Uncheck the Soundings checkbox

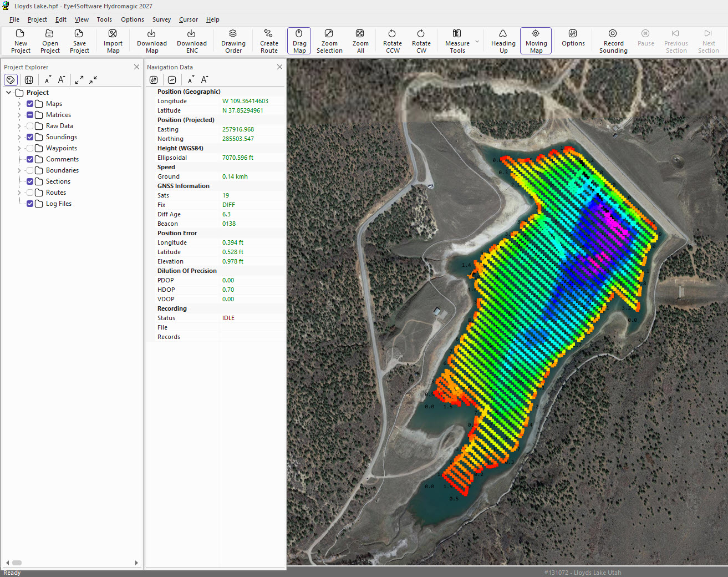(x=30, y=137)
